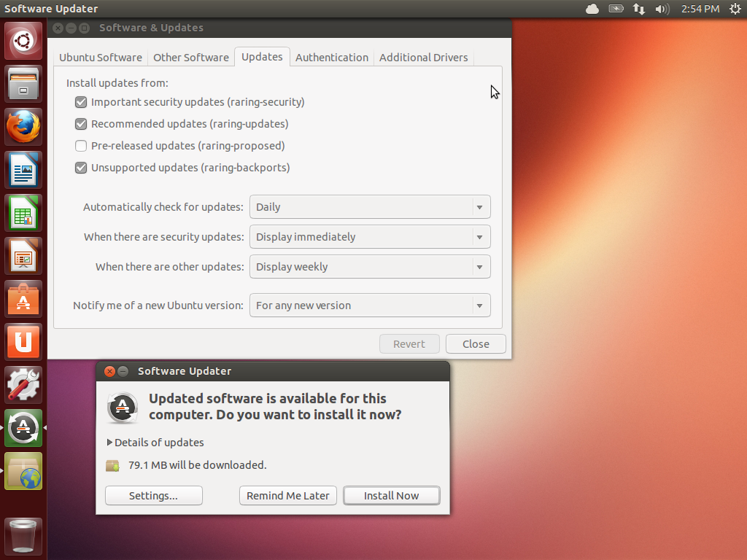Open the Additional Drivers tab
This screenshot has height=560, width=747.
click(424, 57)
